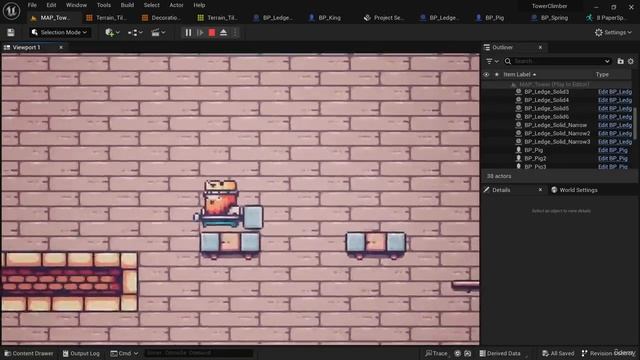Open the Derived Data menu
The image size is (640, 360).
[500, 353]
